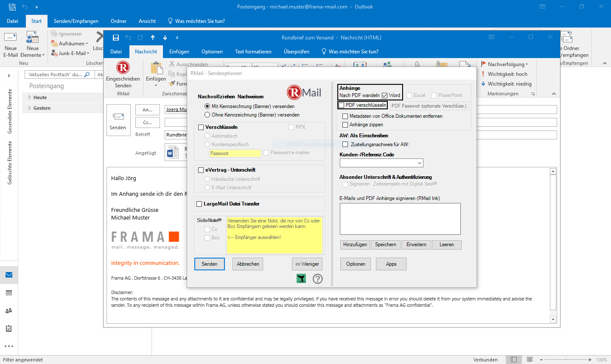Click Optionen button in RMail dialog

pos(356,264)
